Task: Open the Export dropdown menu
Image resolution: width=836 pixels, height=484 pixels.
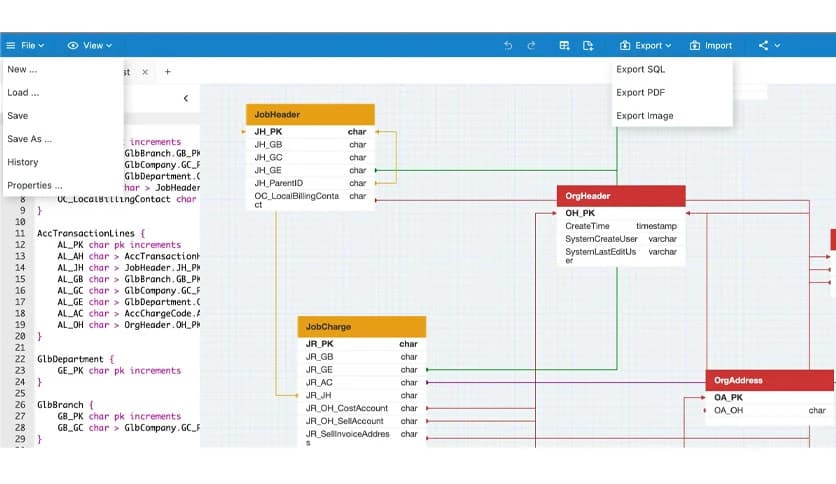Action: click(x=646, y=46)
